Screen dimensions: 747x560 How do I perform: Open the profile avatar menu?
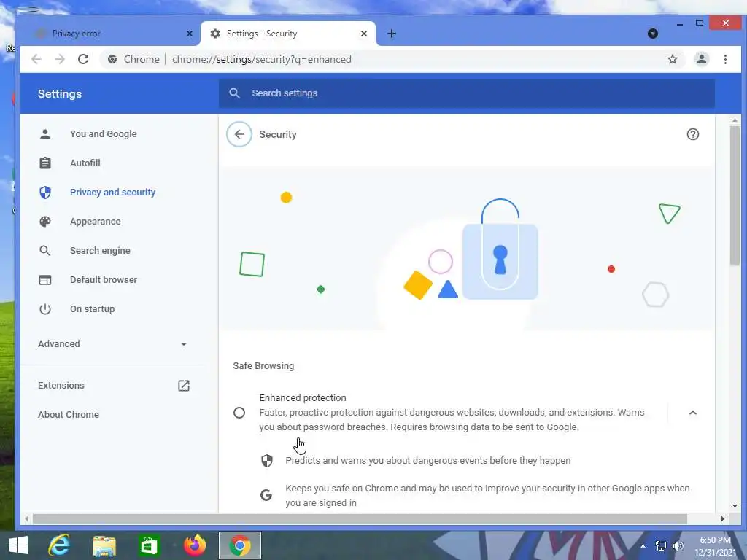[701, 59]
